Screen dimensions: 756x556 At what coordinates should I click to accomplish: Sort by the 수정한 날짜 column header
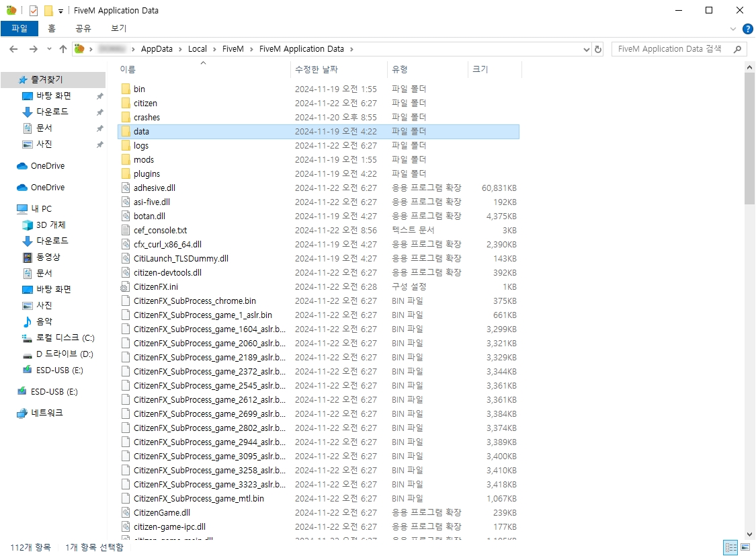tap(316, 69)
